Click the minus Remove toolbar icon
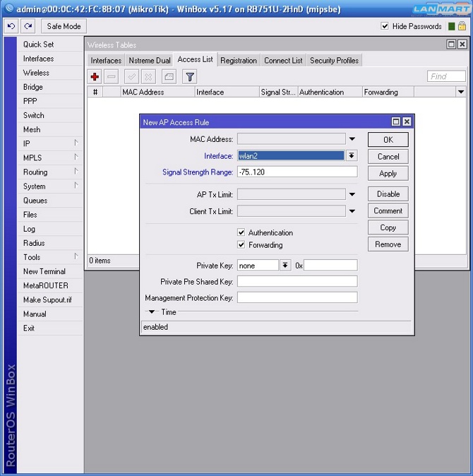 pos(112,76)
